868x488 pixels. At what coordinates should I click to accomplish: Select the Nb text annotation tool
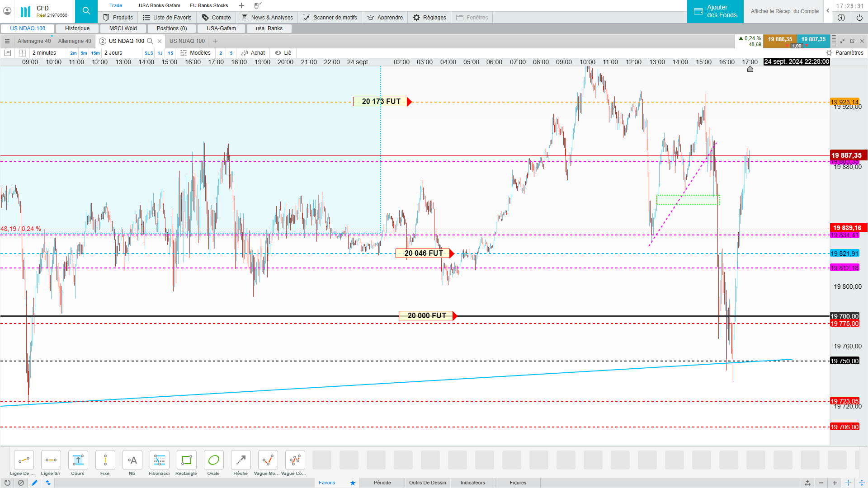click(x=132, y=460)
